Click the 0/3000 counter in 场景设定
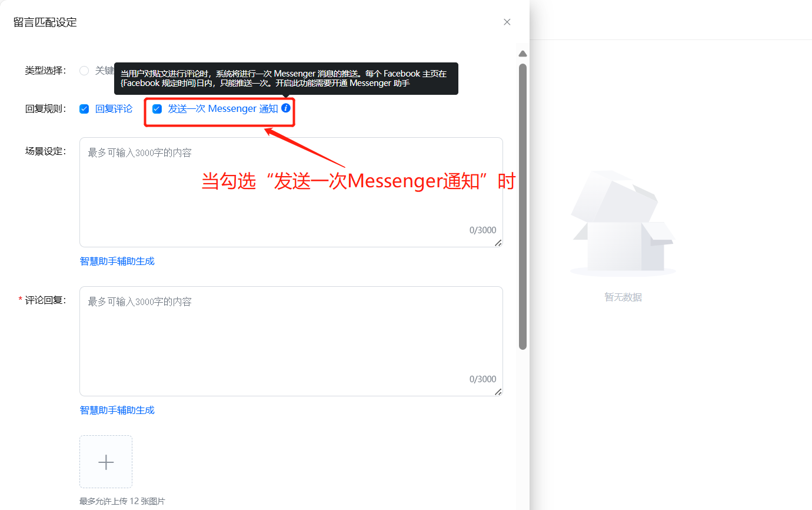Screen dimensions: 812x510 point(482,230)
